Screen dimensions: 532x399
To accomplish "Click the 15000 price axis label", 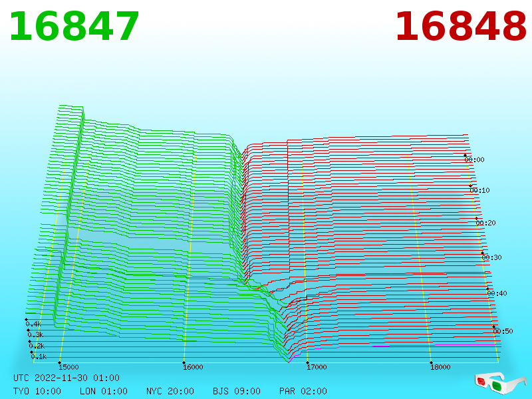I will tap(68, 367).
